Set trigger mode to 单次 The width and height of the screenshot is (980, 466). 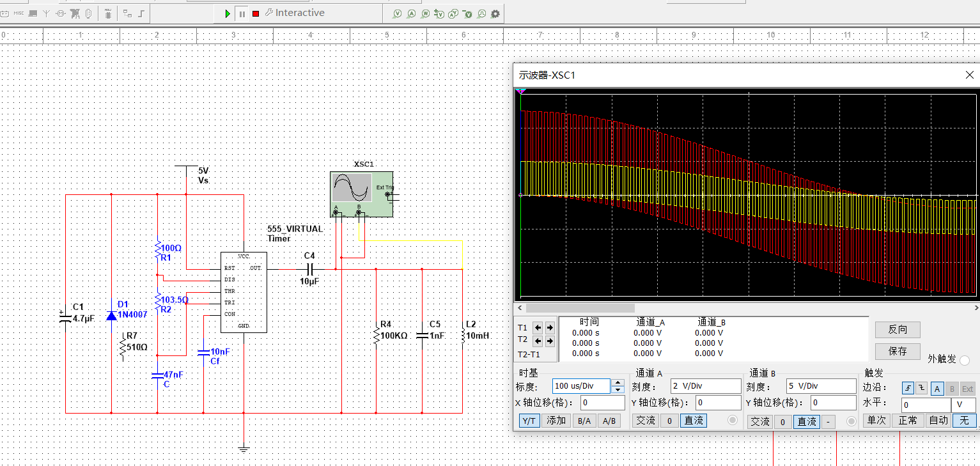pyautogui.click(x=875, y=421)
